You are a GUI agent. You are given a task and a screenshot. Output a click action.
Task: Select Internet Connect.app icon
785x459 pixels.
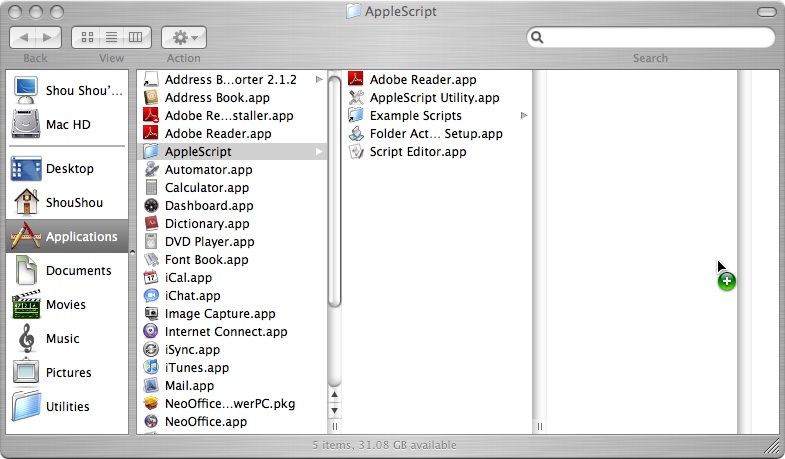(151, 332)
